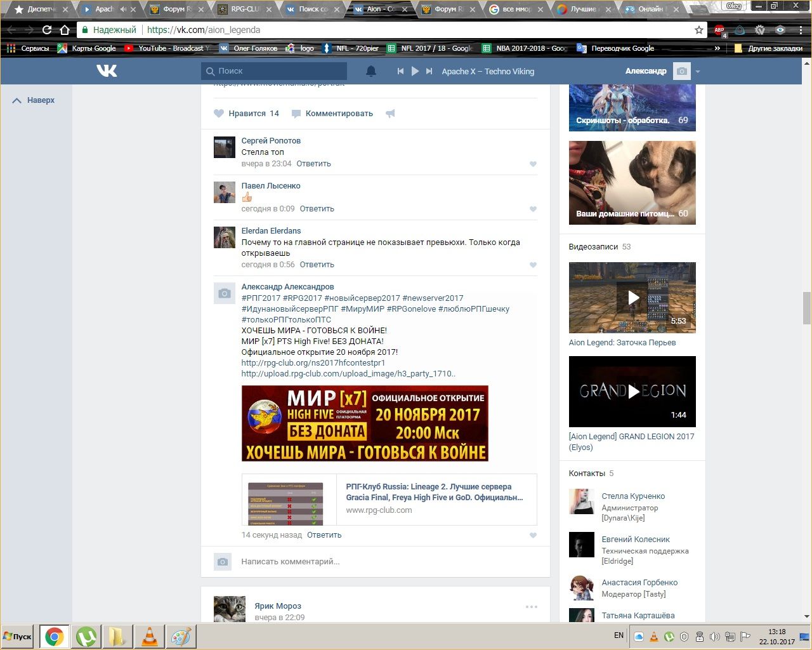
Task: Play video Aion Legend: Заточка Перьев
Action: coord(632,298)
